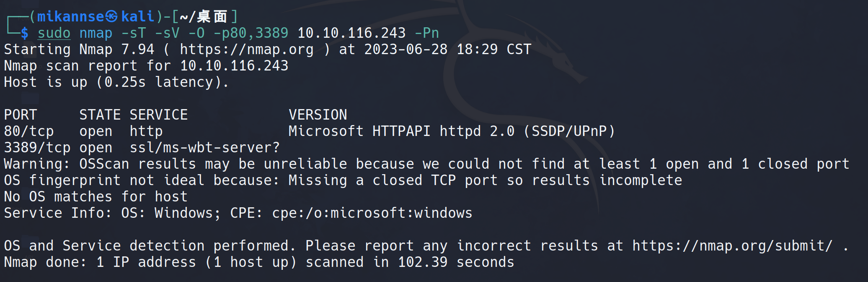
Task: Click the "No OS matches for host" line
Action: [96, 197]
